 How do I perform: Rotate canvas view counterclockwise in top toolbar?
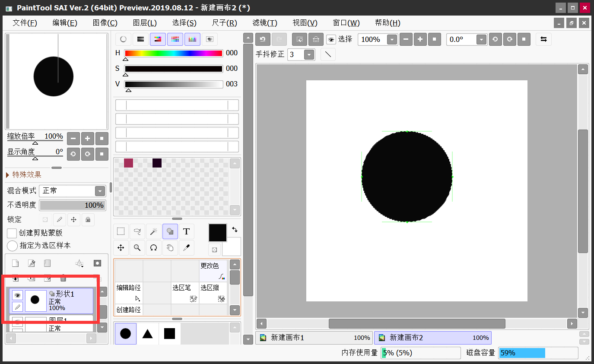pos(495,39)
